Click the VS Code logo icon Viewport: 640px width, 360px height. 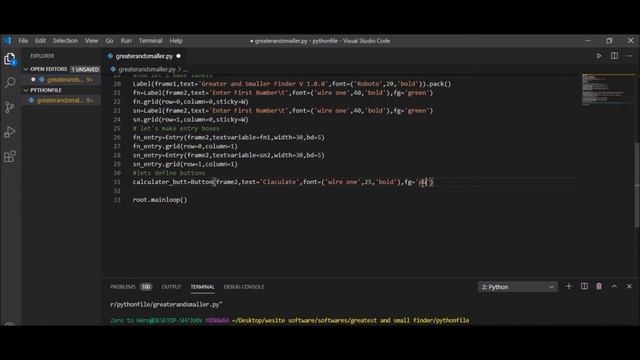[7, 40]
